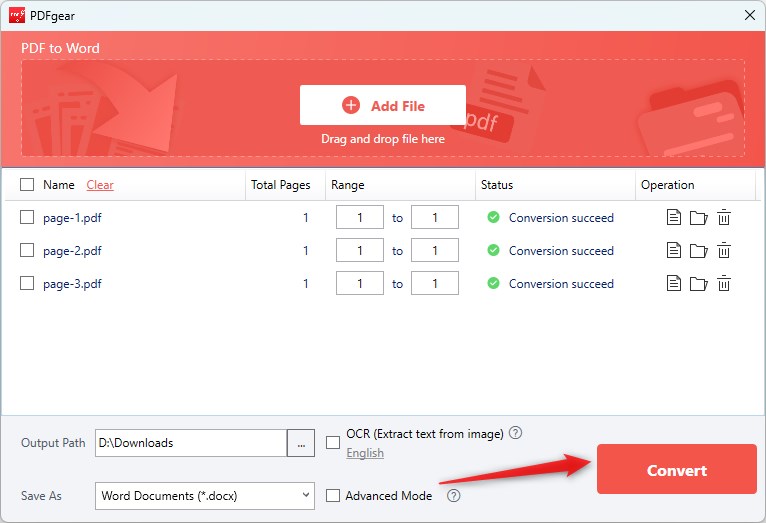Click Conversion succeed status for page-2.pdf
This screenshot has width=766, height=523.
point(561,251)
